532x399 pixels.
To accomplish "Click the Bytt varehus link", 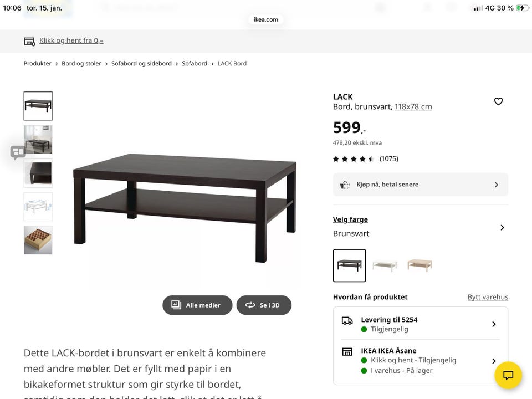I will click(488, 297).
